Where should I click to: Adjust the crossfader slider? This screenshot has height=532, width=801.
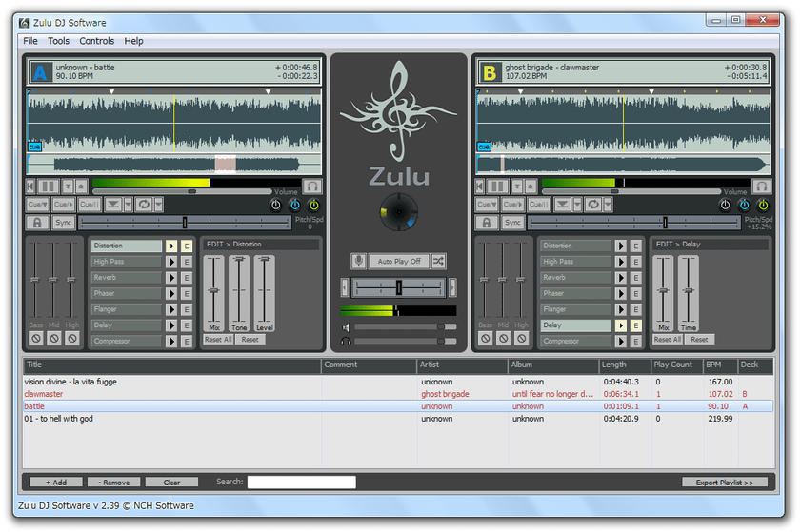(399, 288)
